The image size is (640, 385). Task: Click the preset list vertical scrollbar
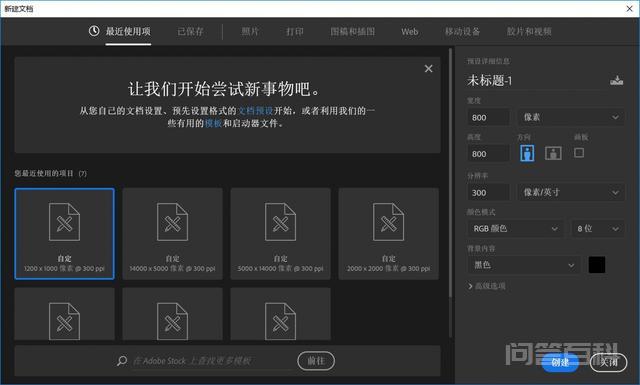tap(451, 174)
